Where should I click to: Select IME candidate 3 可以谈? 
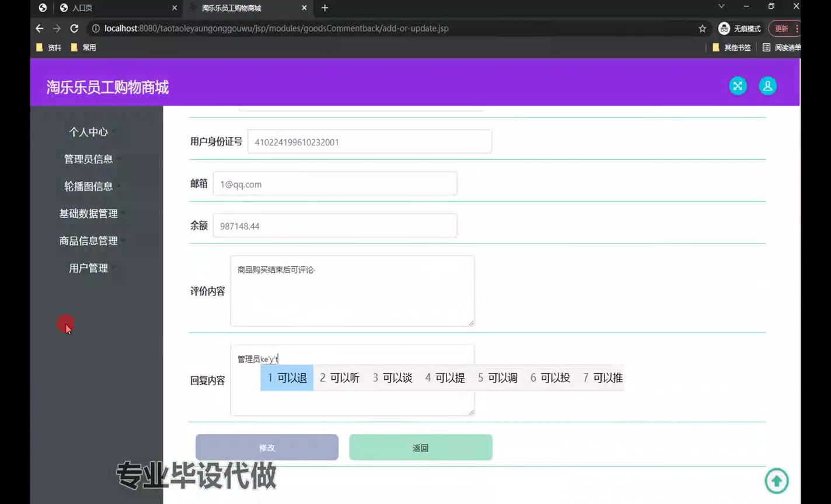coord(392,378)
